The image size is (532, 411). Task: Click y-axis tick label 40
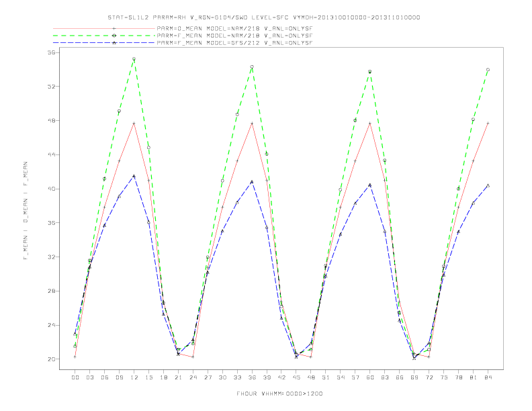pyautogui.click(x=53, y=189)
